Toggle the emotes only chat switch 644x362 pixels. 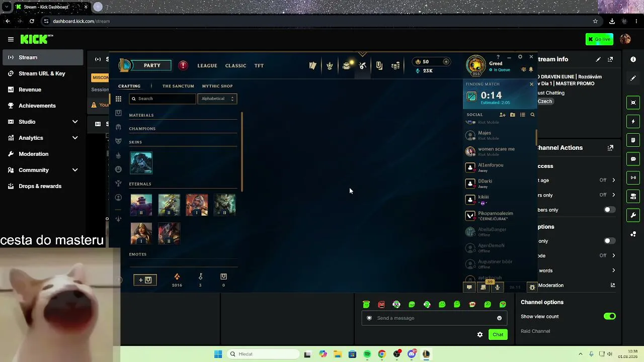click(x=609, y=241)
